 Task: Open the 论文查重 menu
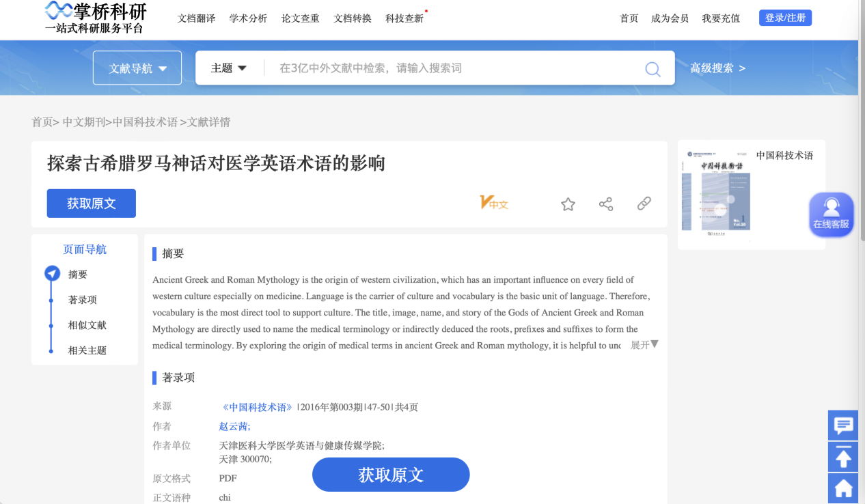[301, 18]
